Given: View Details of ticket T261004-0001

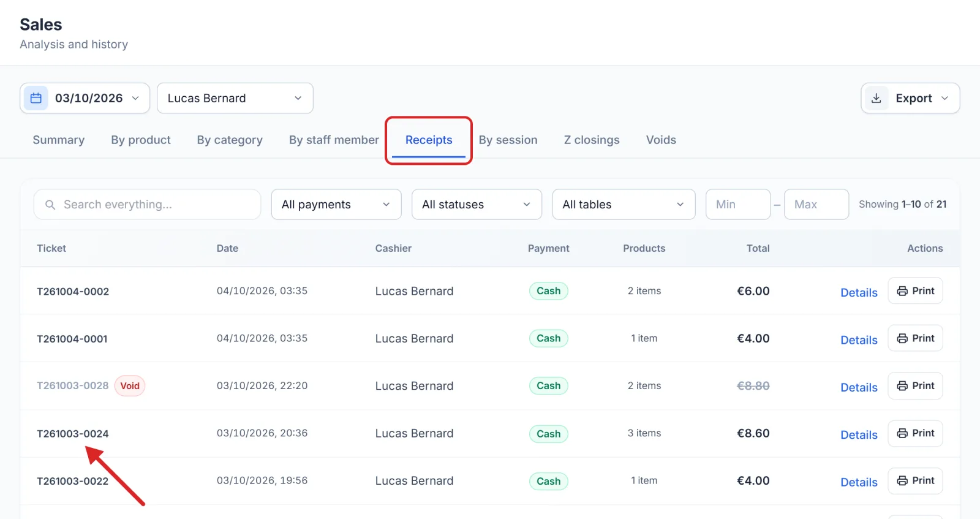Looking at the screenshot, I should 859,340.
